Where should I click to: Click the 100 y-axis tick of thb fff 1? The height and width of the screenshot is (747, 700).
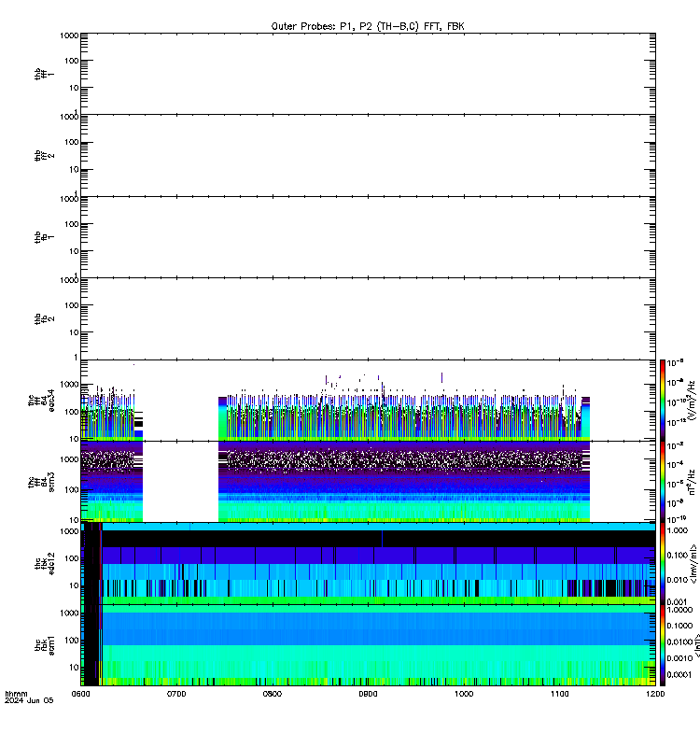pyautogui.click(x=72, y=61)
